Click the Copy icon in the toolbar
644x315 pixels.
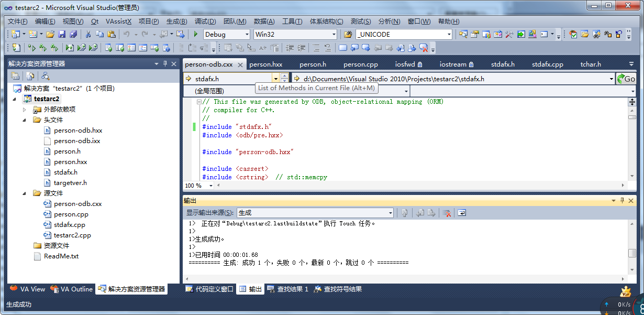99,34
